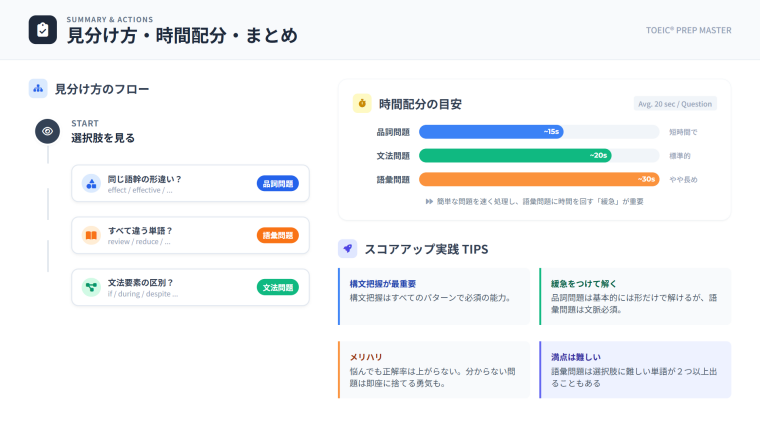Open the 構文把握が最重要 tip card
Viewport: 760px width, 428px height.
click(434, 296)
